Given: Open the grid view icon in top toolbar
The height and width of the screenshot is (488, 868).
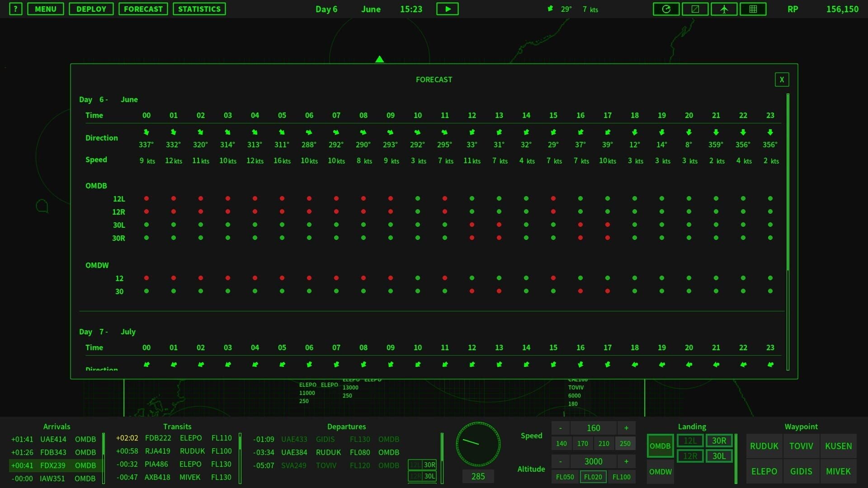Looking at the screenshot, I should coord(753,9).
